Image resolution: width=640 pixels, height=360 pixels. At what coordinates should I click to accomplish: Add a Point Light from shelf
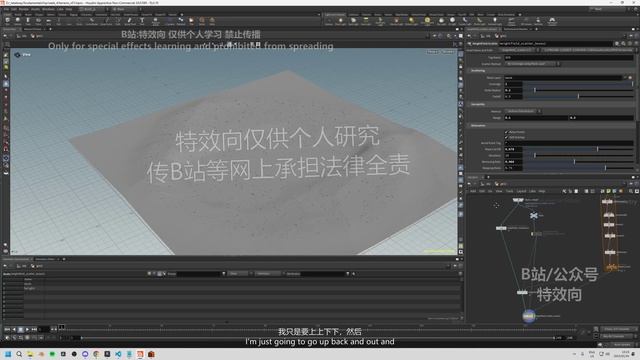click(x=340, y=21)
